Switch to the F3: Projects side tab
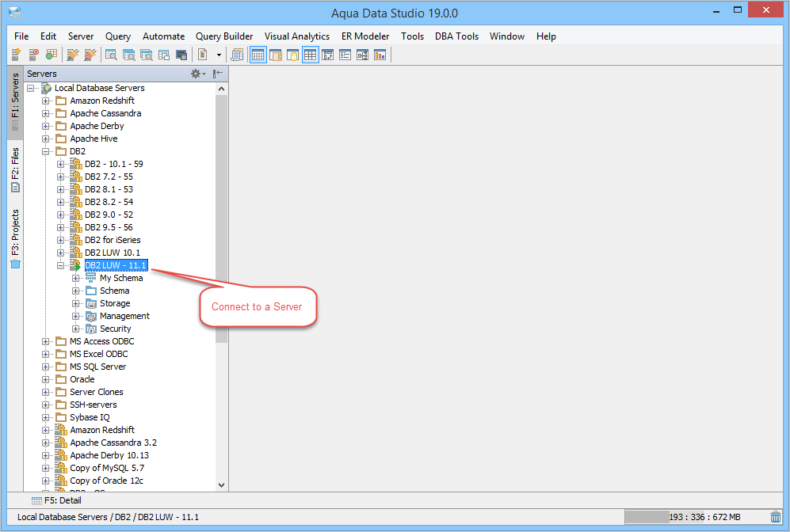This screenshot has height=532, width=790. pos(15,238)
